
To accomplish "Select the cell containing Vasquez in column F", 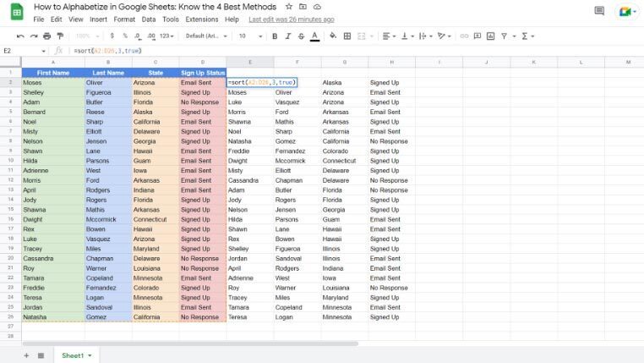I will 297,102.
